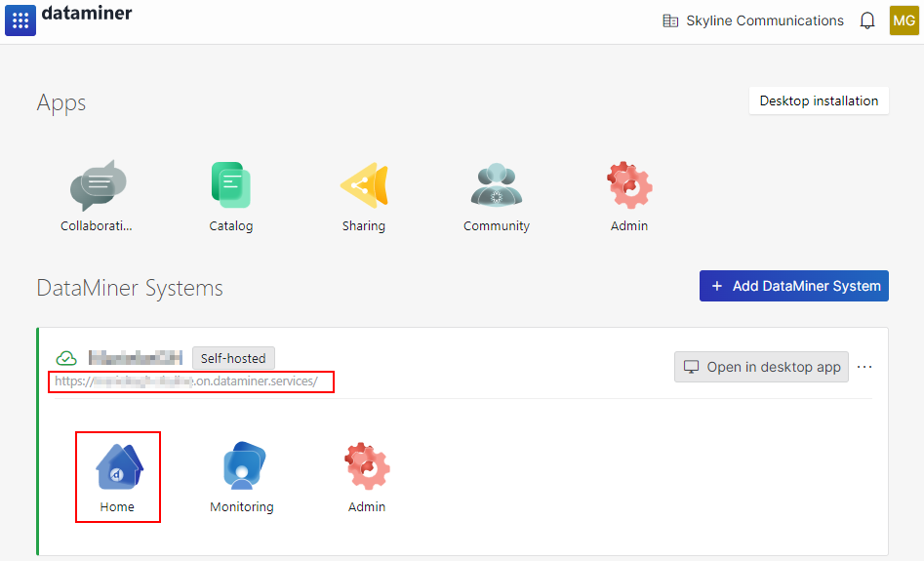
Task: Click the DataMiner Systems heading
Action: [130, 288]
